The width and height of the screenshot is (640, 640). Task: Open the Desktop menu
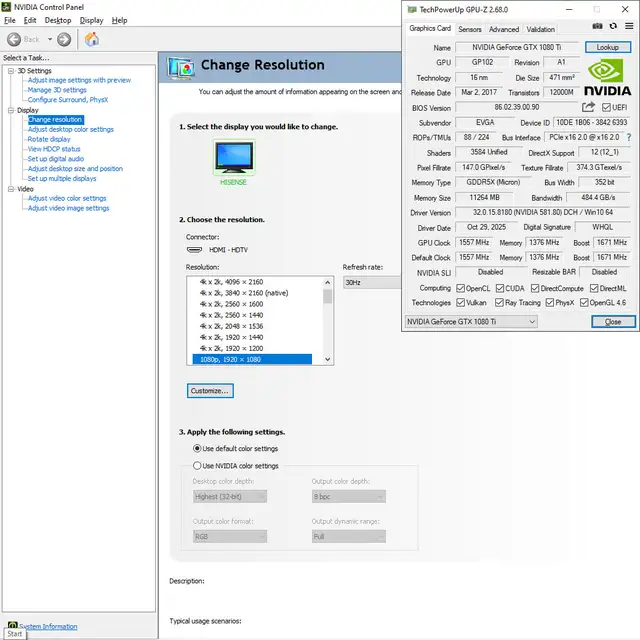58,20
